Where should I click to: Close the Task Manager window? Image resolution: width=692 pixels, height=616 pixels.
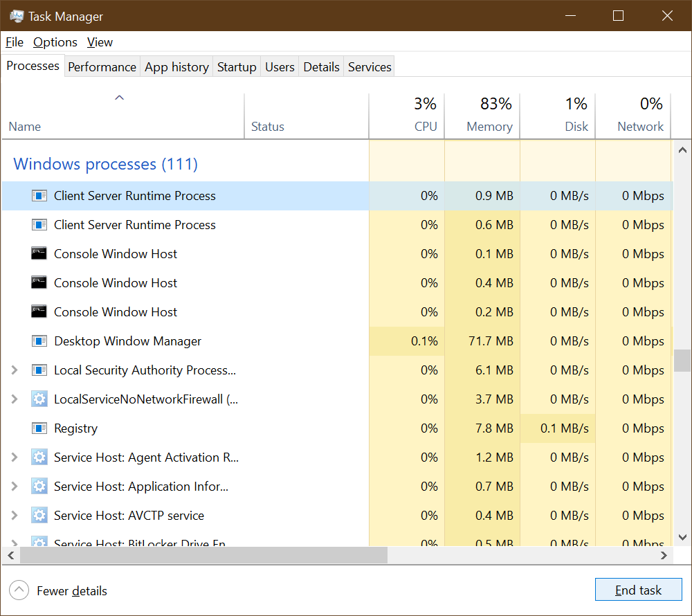667,16
